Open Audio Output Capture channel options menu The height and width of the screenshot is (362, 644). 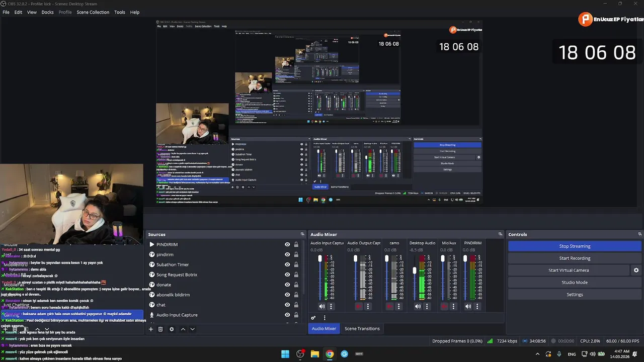pos(368,306)
